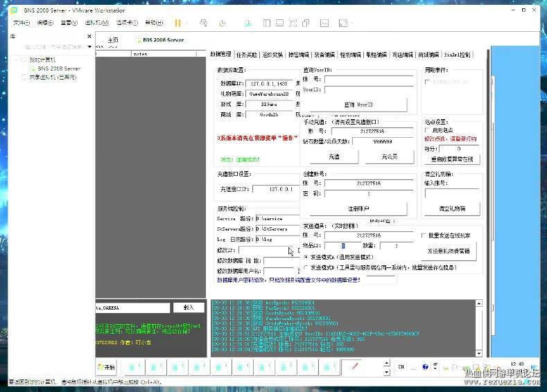Click the 载入 button

click(x=189, y=308)
